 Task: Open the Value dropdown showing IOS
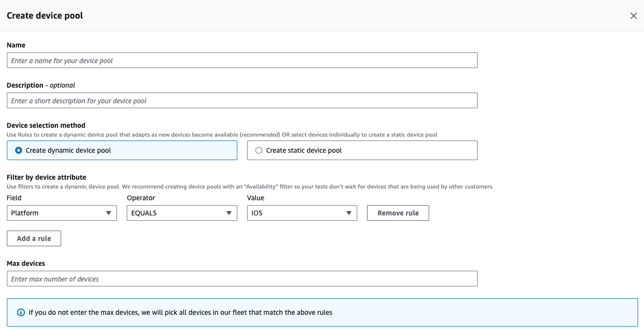click(x=302, y=213)
